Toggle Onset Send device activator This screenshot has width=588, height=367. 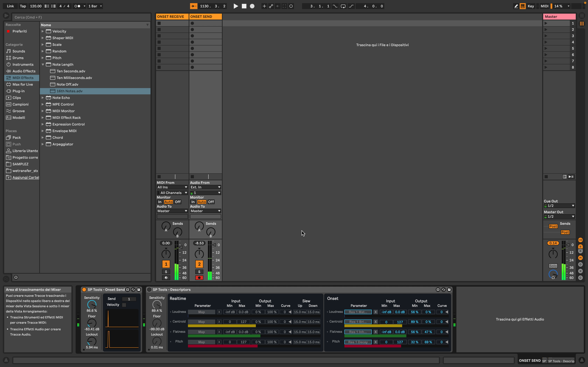[84, 290]
